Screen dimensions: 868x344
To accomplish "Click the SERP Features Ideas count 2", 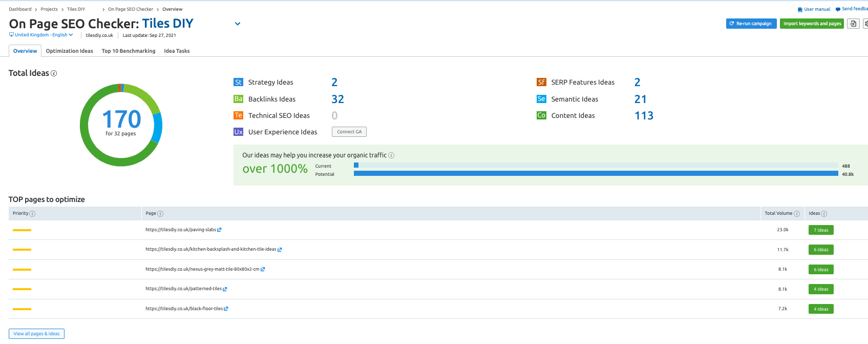I will [x=638, y=82].
